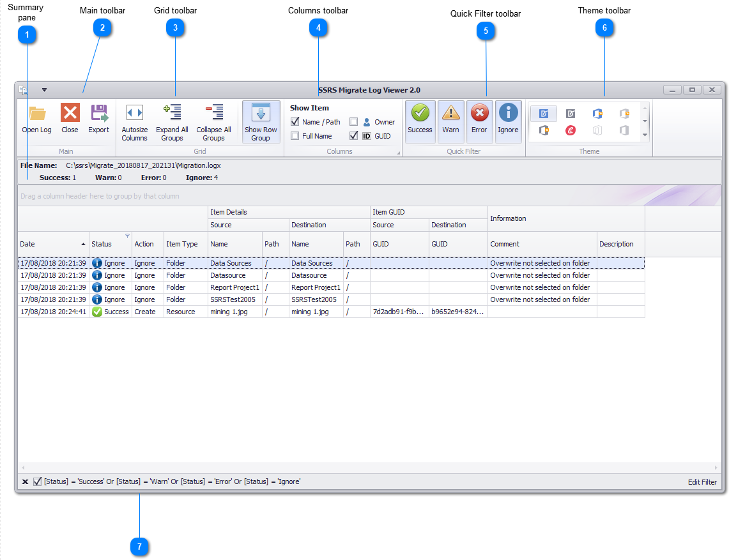The width and height of the screenshot is (729, 560).
Task: Select the '7d2adb91-f9b…' GUID cell
Action: click(x=399, y=312)
